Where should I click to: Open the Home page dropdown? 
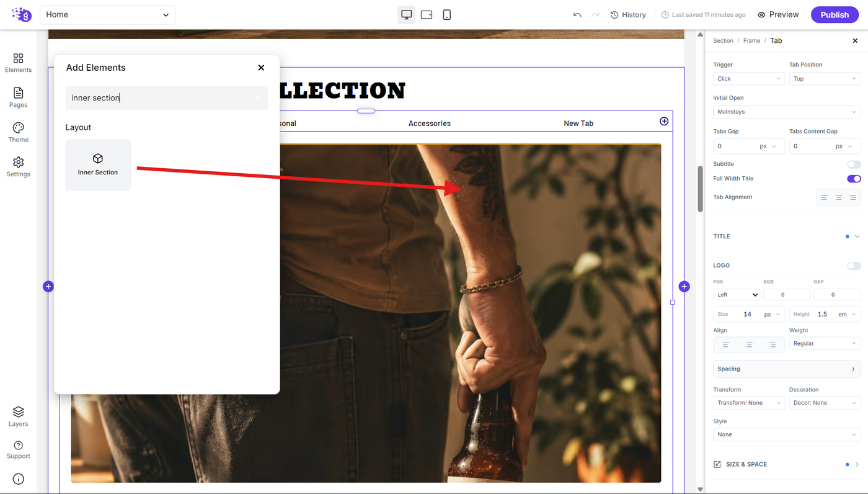point(108,15)
